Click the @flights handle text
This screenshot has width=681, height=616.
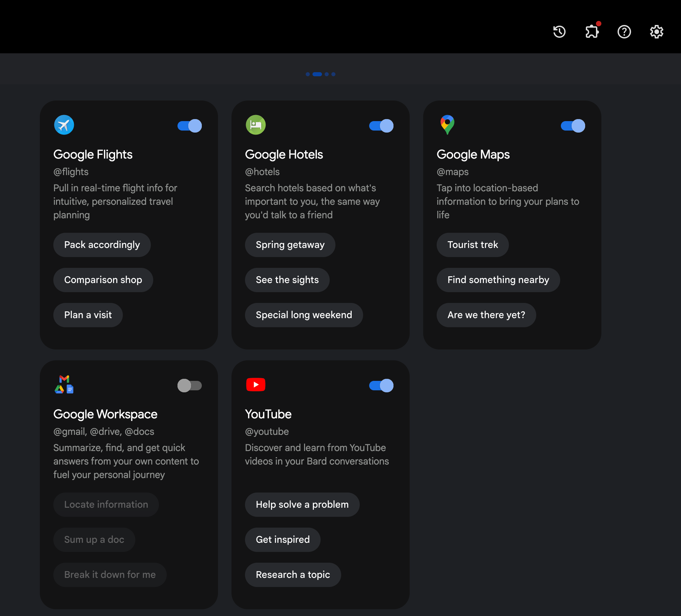(x=71, y=172)
